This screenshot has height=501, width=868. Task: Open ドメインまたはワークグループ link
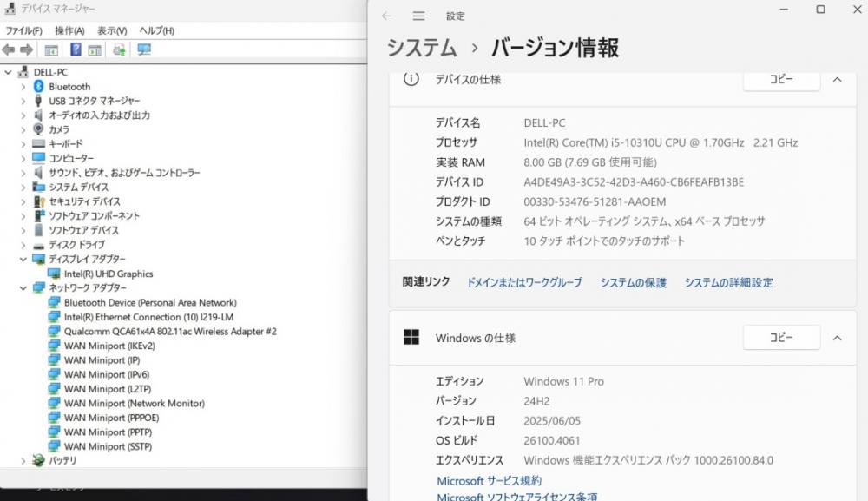coord(524,282)
